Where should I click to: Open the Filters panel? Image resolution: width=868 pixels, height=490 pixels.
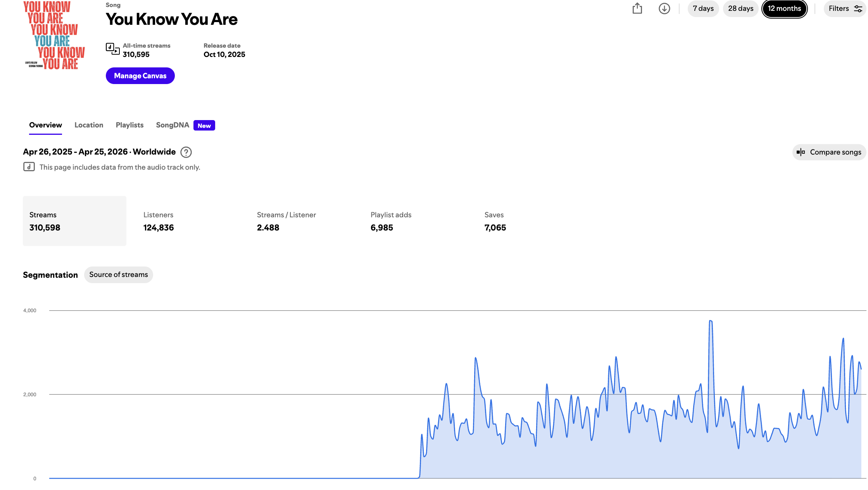839,9
